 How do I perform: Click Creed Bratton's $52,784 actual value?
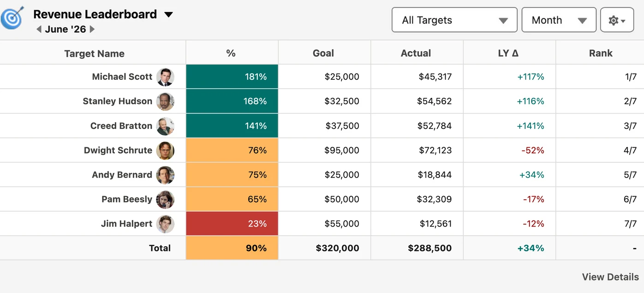pos(435,126)
